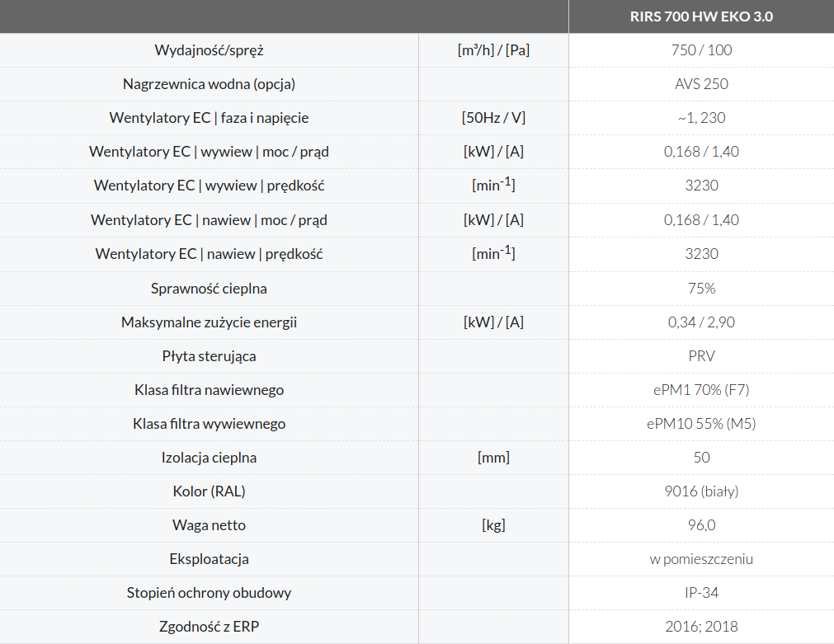Select the 9016 (biały) color value
The width and height of the screenshot is (834, 644).
pyautogui.click(x=701, y=491)
